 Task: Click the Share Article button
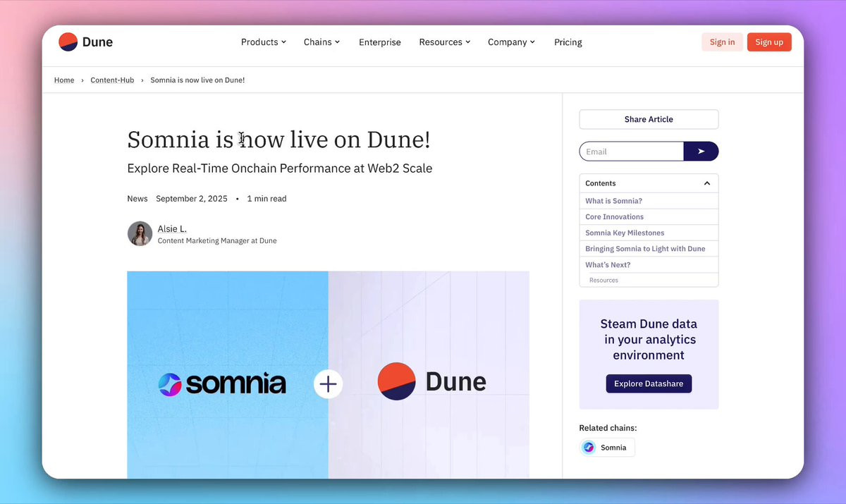coord(649,119)
